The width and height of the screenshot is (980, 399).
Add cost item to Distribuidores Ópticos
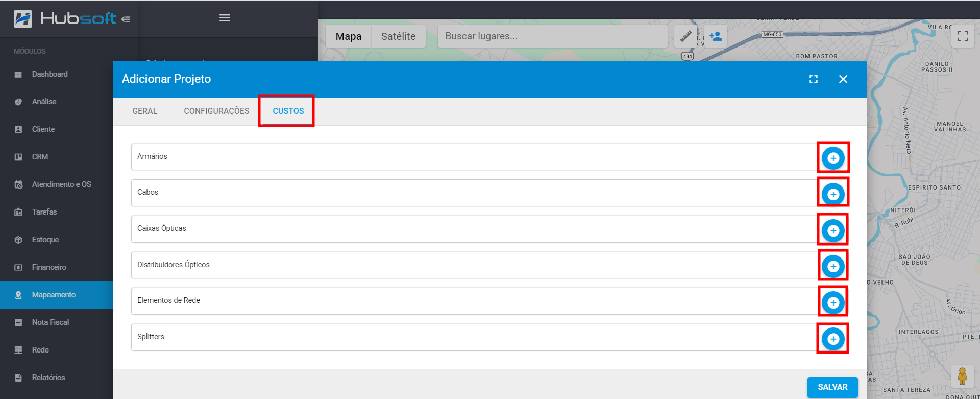(x=833, y=266)
